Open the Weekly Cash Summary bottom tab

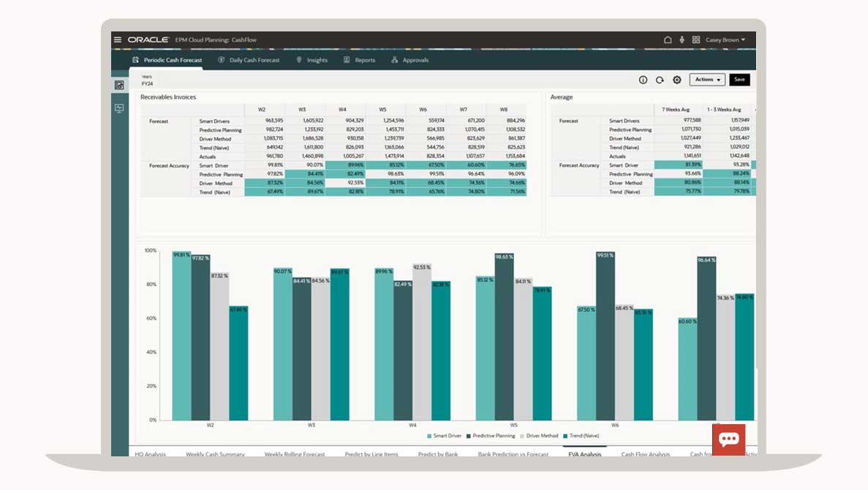pos(215,454)
